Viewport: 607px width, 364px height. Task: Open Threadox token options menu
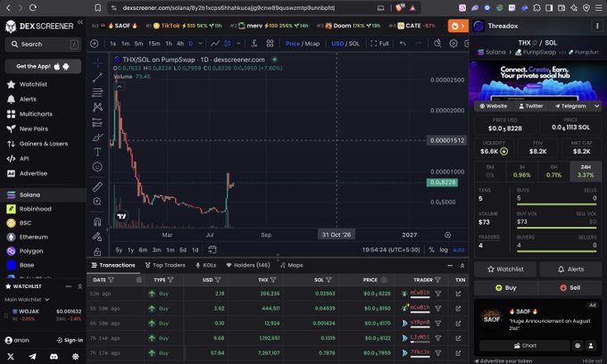[596, 26]
